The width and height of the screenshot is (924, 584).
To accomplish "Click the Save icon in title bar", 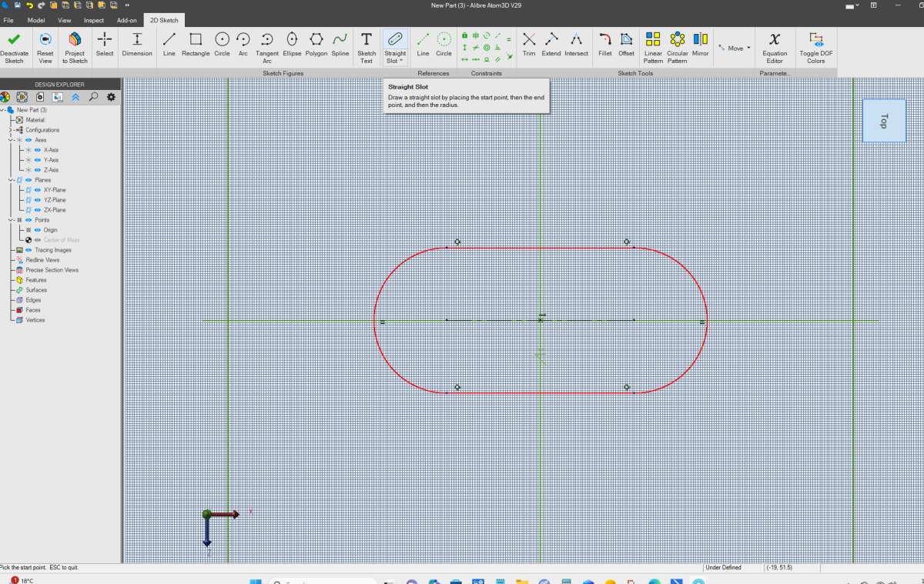I will click(18, 5).
